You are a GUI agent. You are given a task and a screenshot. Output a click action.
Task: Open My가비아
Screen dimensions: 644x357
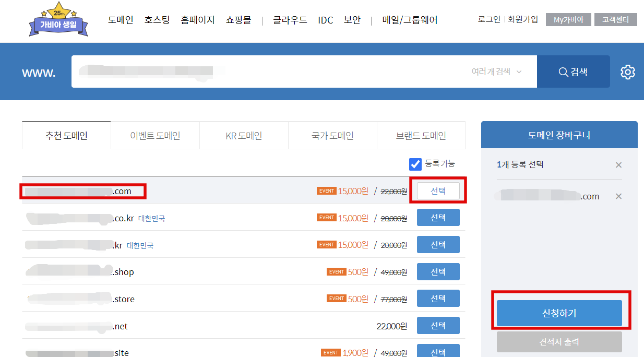point(568,19)
